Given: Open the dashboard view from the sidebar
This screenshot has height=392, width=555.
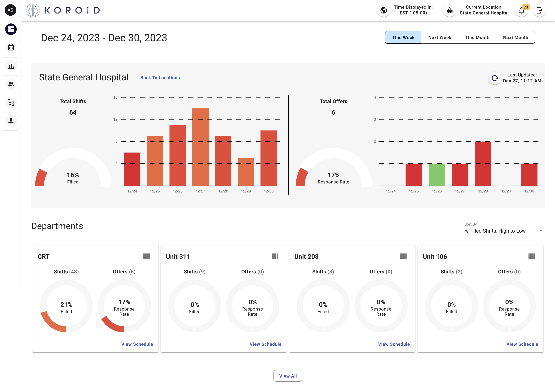Looking at the screenshot, I should coord(10,29).
